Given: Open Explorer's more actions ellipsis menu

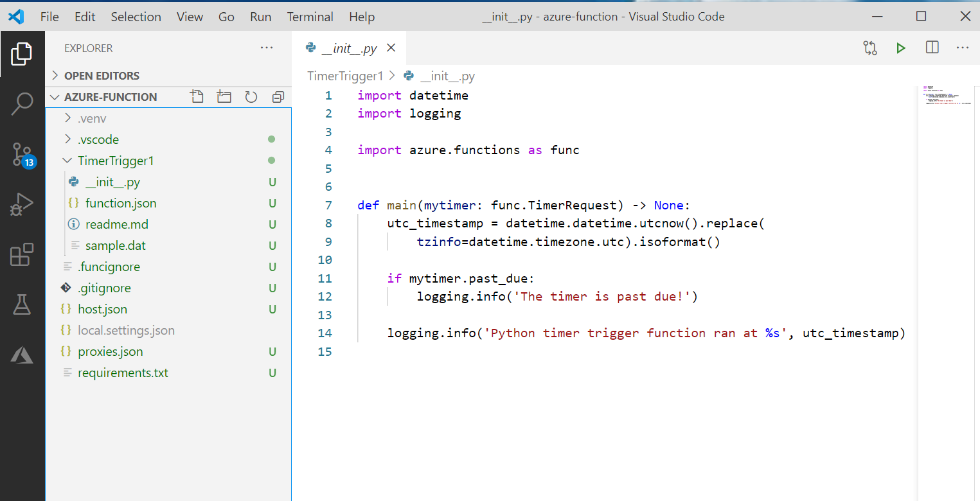Looking at the screenshot, I should click(x=267, y=48).
